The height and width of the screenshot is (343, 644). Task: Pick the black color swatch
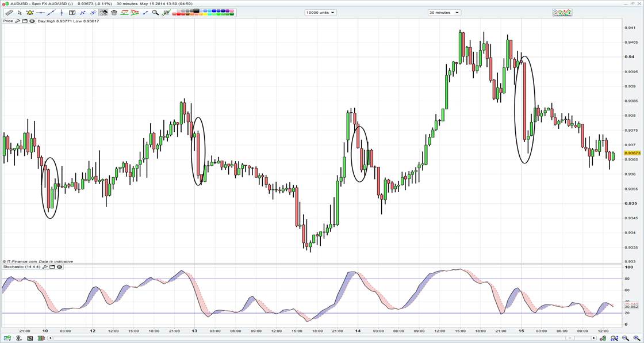click(x=197, y=10)
